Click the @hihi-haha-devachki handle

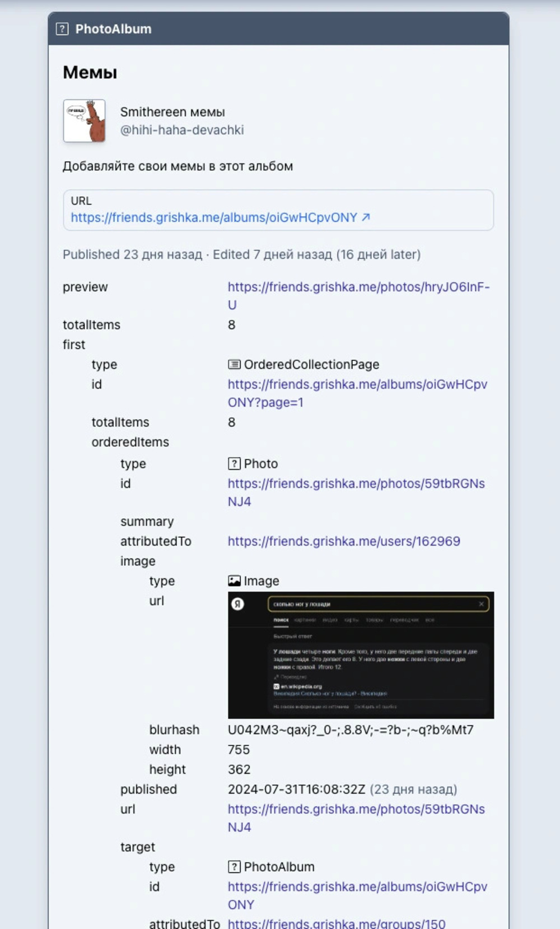point(182,130)
